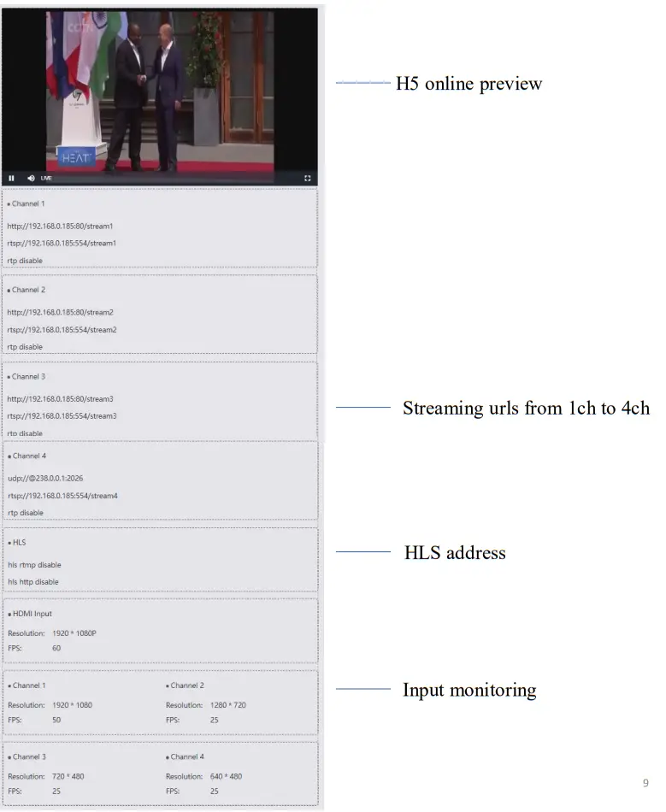Screen dimensions: 666x812
Task: Click HDMI Input FPS value 60
Action: point(56,649)
